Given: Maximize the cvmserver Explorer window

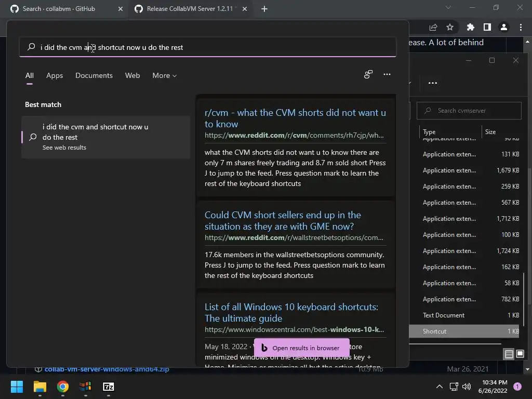Looking at the screenshot, I should [x=492, y=60].
